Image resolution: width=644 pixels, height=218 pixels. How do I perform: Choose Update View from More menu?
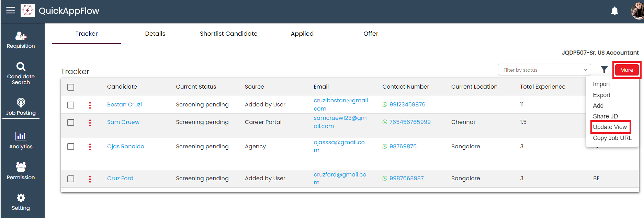pyautogui.click(x=610, y=127)
